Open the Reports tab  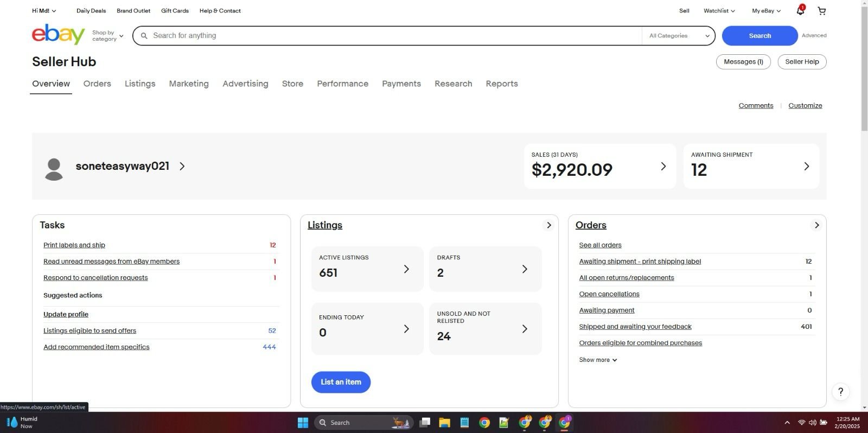(502, 84)
